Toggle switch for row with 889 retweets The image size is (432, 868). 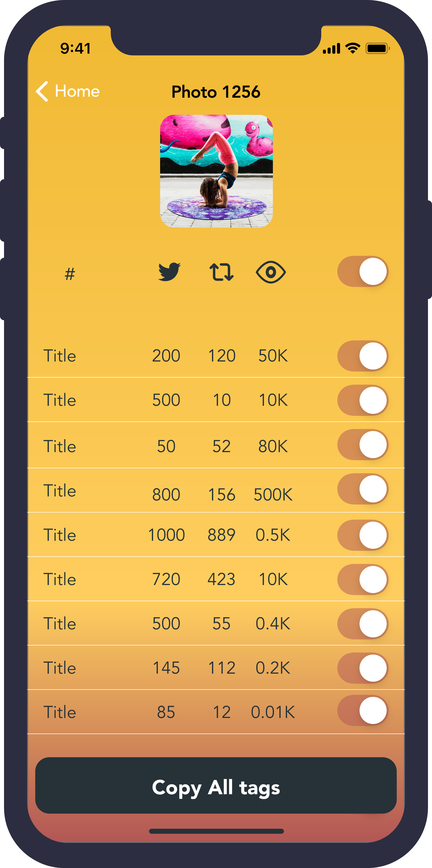coord(363,535)
